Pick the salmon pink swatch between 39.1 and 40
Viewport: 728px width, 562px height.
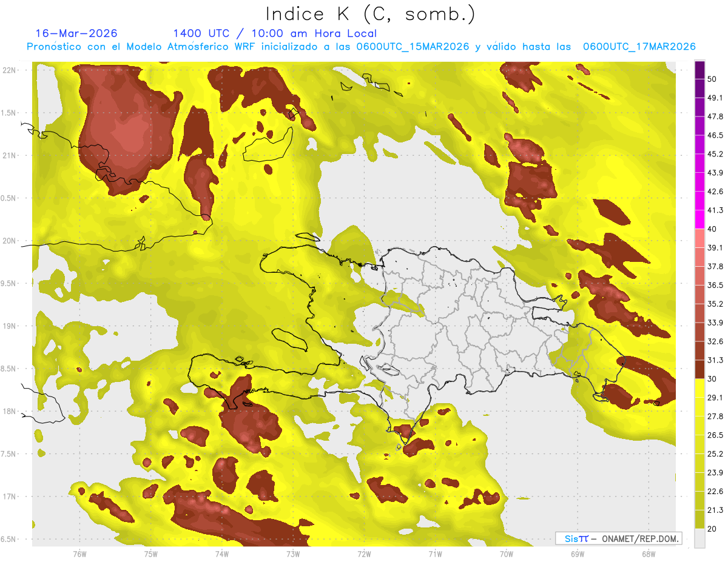[x=699, y=238]
